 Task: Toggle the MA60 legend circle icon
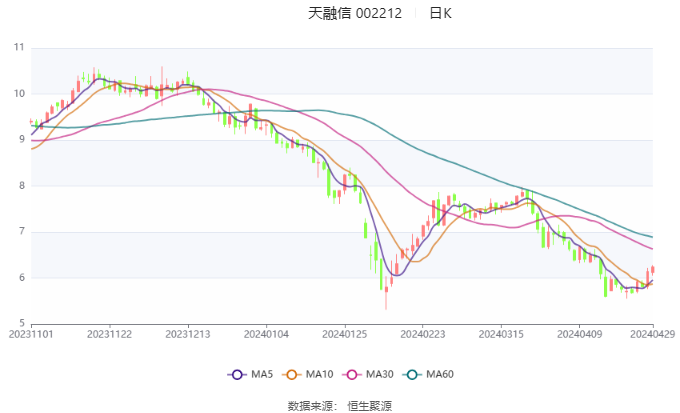(412, 374)
